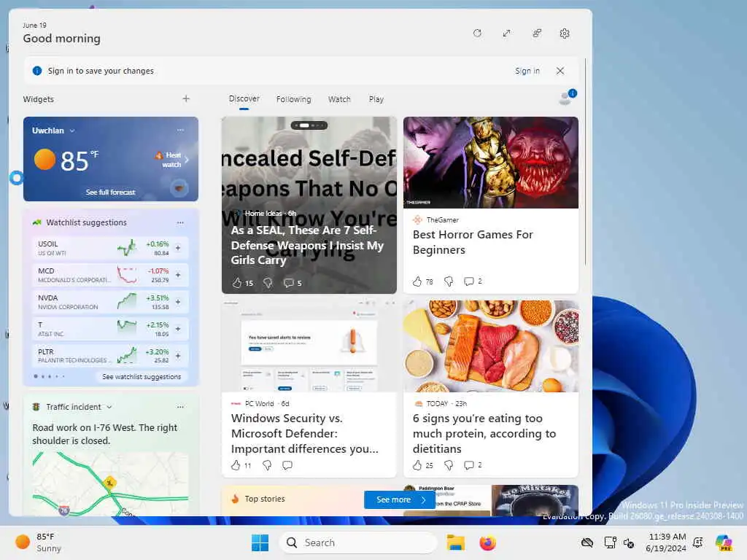The width and height of the screenshot is (747, 560).
Task: Open profile avatar icon near tabs
Action: (566, 97)
